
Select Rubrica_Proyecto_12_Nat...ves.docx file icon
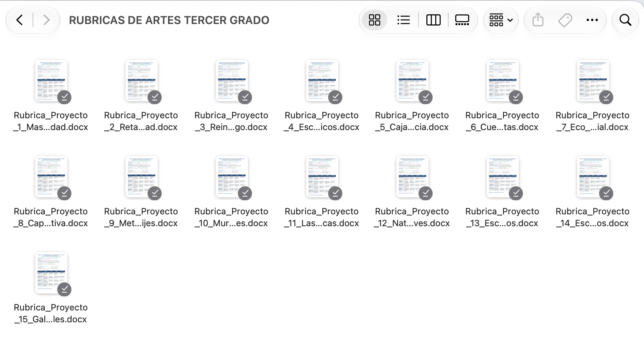(412, 177)
